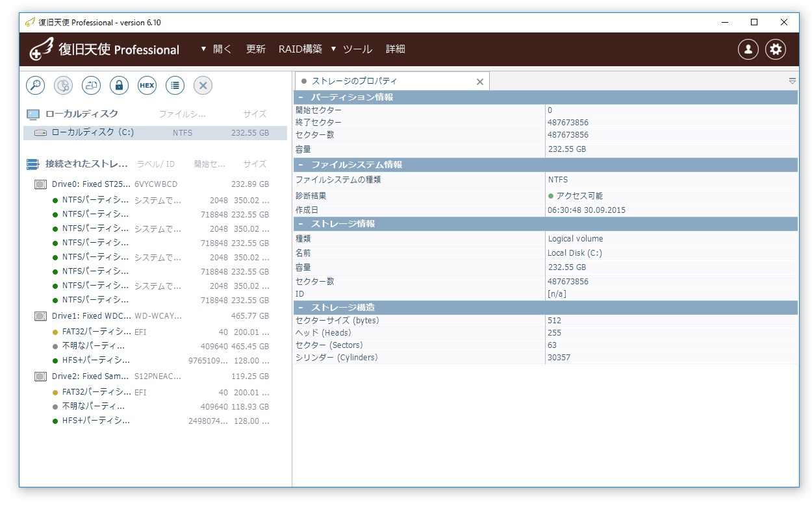
Task: Open the user account icon in header
Action: [x=748, y=49]
